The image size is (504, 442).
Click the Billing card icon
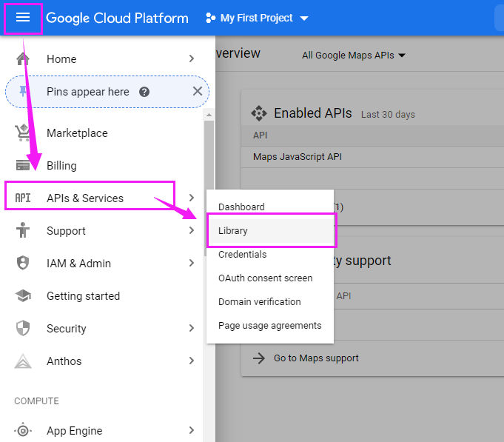pos(23,165)
